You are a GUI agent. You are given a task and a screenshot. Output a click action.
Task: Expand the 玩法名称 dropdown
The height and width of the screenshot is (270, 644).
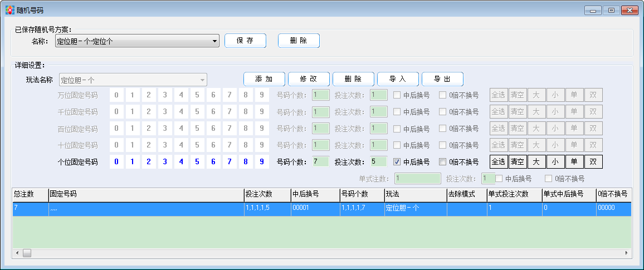pyautogui.click(x=202, y=80)
